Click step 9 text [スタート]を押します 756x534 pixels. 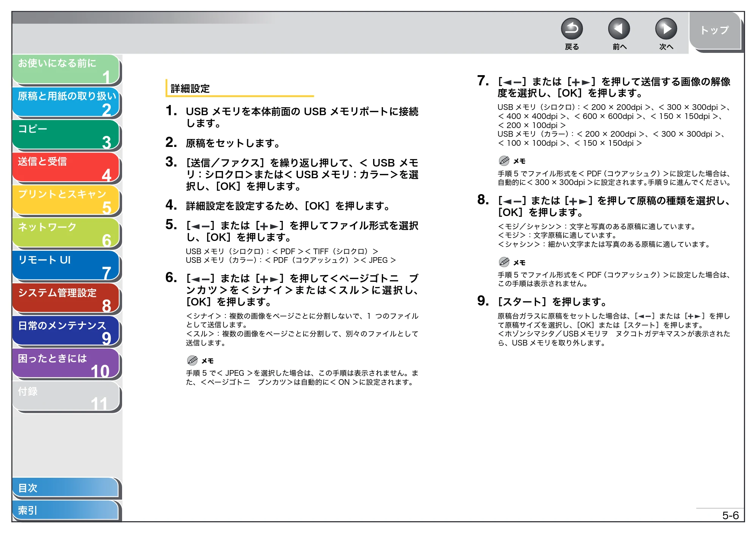coord(552,302)
